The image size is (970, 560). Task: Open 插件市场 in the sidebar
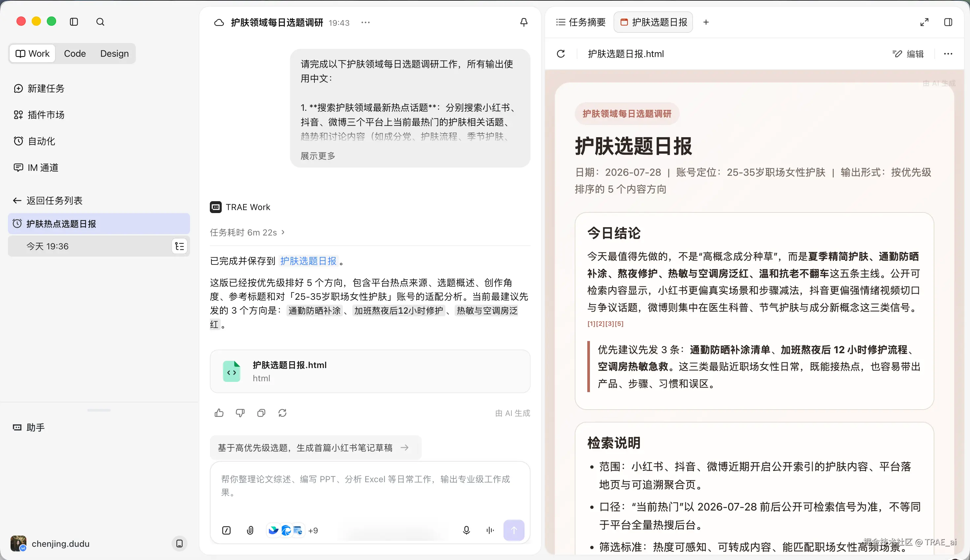tap(39, 115)
